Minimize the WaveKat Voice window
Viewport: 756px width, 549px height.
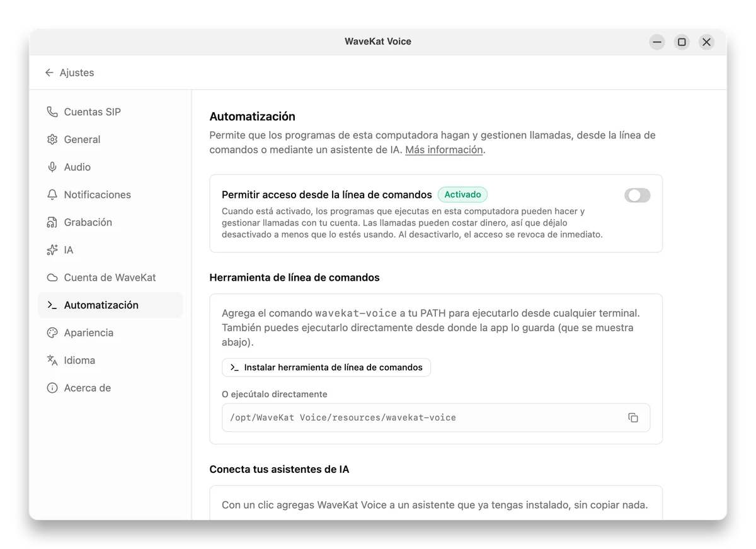pos(657,42)
